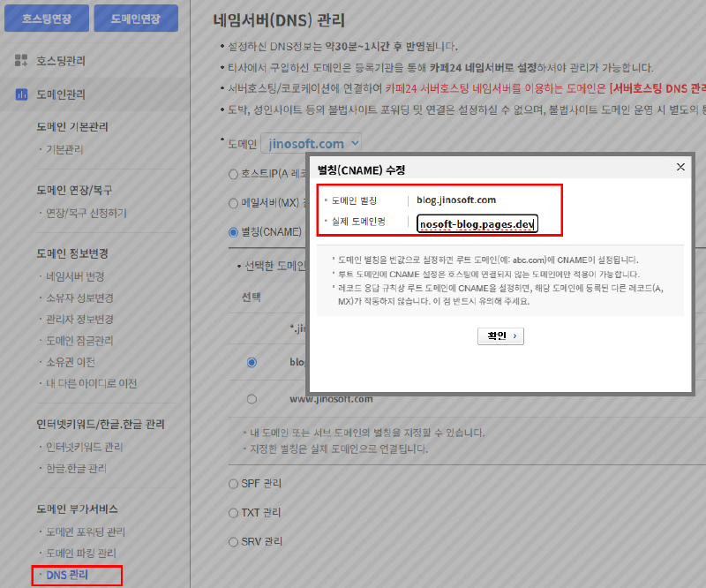Open 도메인 잠금관리 link
Image resolution: width=706 pixels, height=588 pixels.
(79, 341)
